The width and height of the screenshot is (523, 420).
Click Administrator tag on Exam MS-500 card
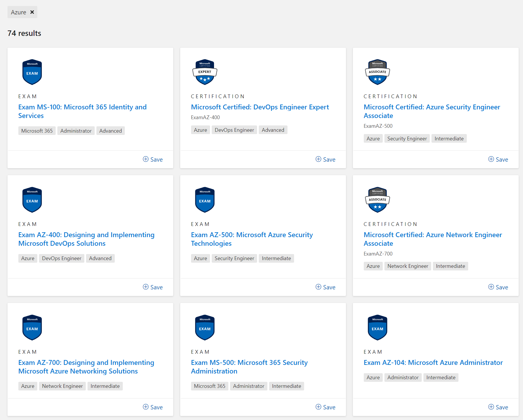(x=249, y=386)
